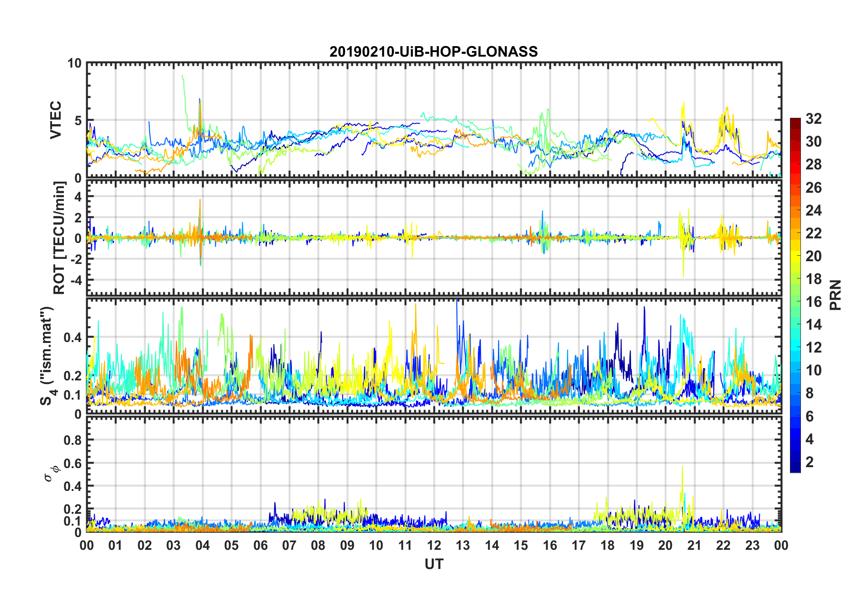Click the UT tick label 15
The height and width of the screenshot is (590, 868).
(x=521, y=545)
